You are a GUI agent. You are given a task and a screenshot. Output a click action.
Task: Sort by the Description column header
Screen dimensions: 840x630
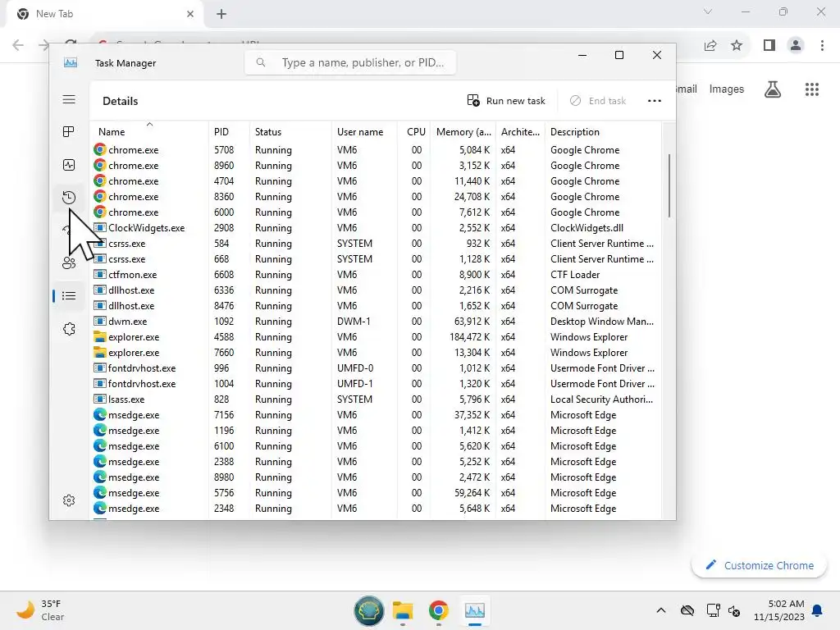tap(603, 132)
